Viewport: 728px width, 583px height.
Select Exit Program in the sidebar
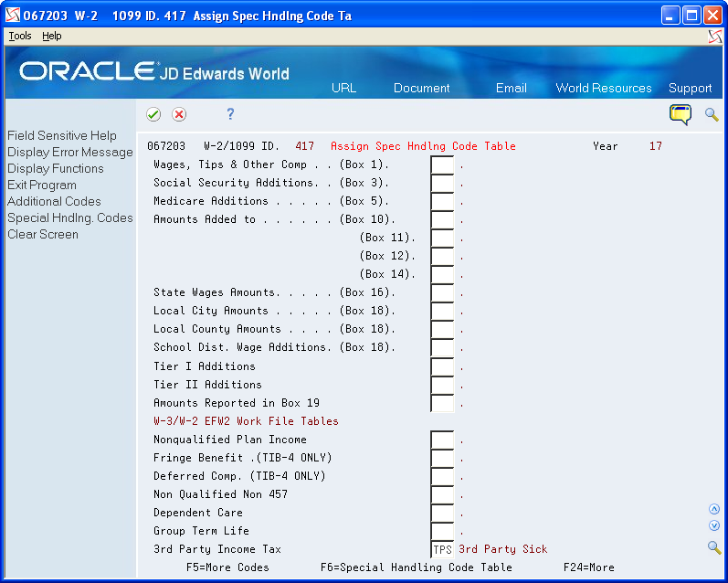(42, 185)
